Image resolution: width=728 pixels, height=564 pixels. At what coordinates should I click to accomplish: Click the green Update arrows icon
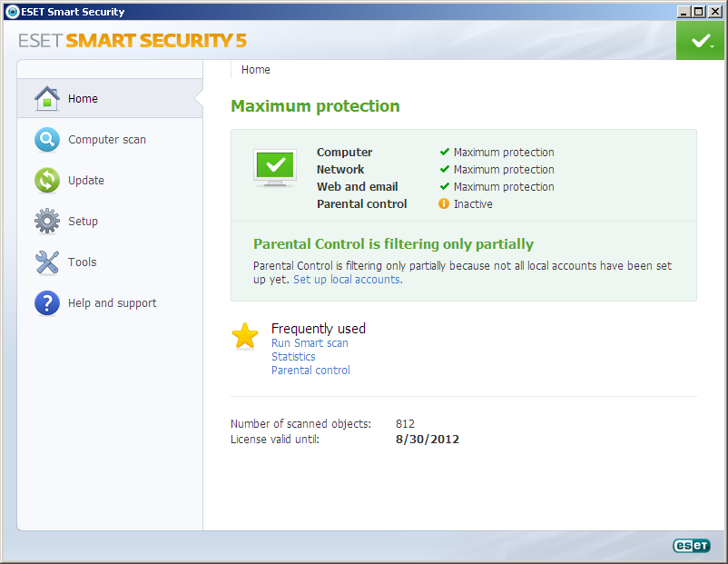tap(47, 181)
